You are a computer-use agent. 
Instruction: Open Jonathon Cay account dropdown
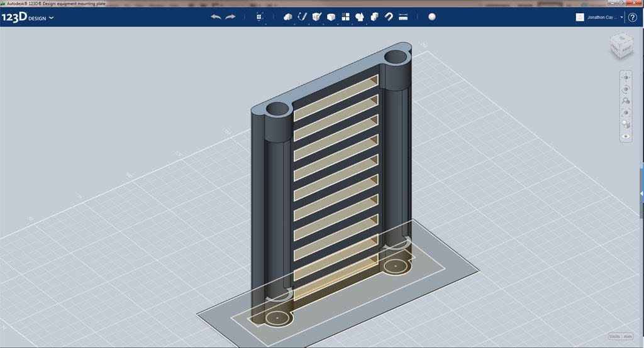pyautogui.click(x=605, y=17)
